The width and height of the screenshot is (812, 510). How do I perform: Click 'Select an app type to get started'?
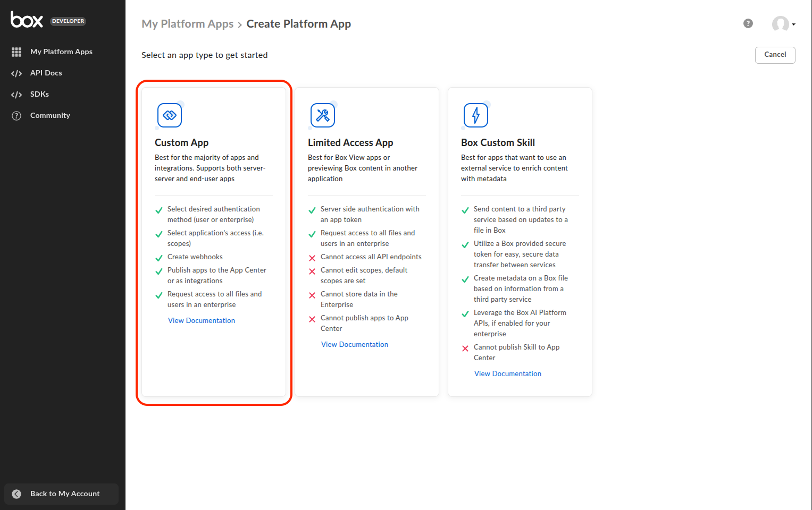(204, 55)
